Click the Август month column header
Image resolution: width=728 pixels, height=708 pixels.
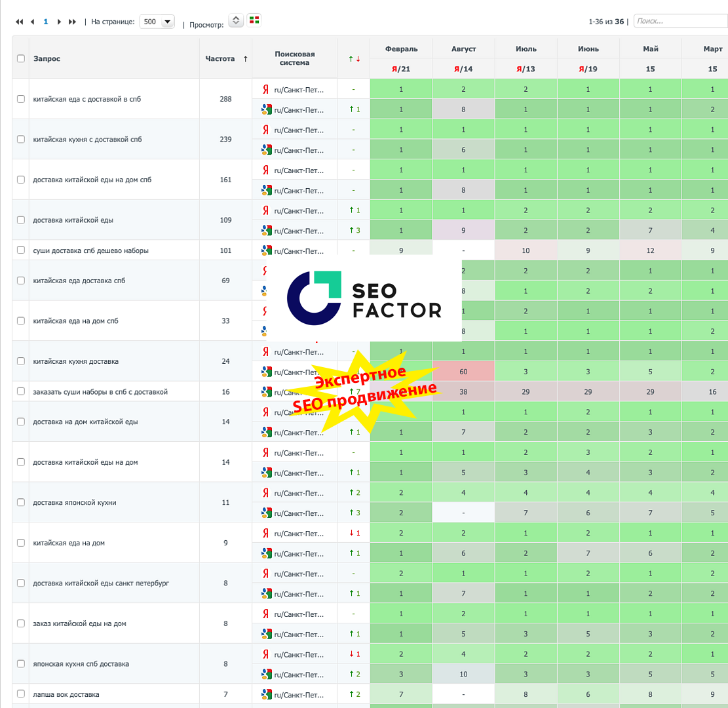coord(463,49)
